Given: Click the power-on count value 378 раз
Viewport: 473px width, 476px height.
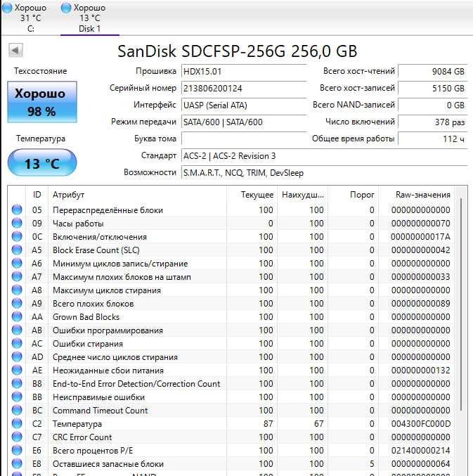Looking at the screenshot, I should tap(432, 122).
